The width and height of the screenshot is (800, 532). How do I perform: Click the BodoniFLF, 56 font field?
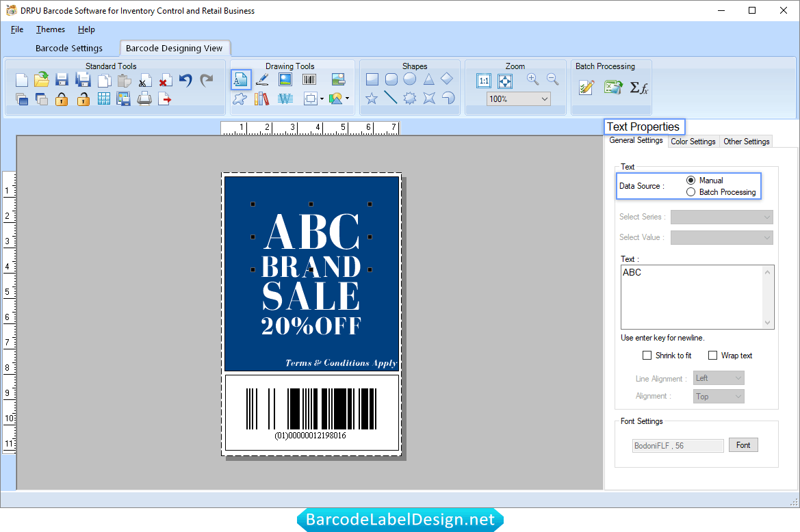click(678, 446)
